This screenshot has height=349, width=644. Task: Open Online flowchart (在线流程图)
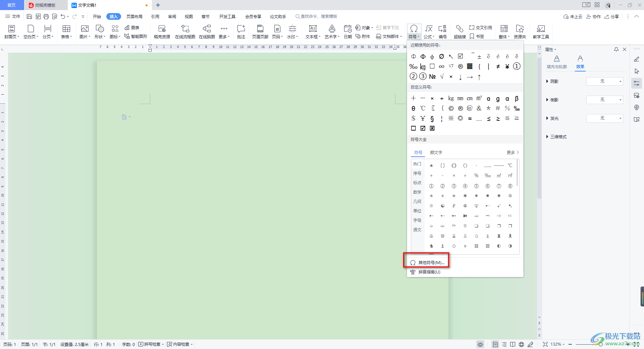point(185,32)
